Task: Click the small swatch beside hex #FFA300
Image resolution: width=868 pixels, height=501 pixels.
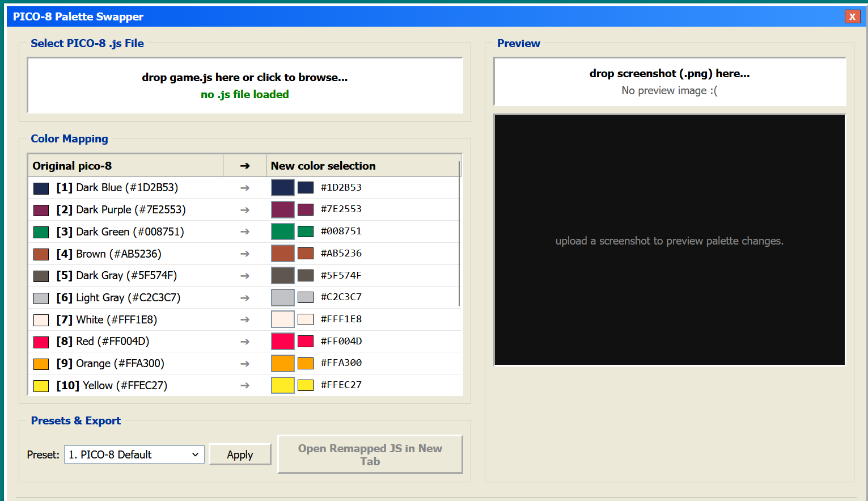Action: coord(306,363)
